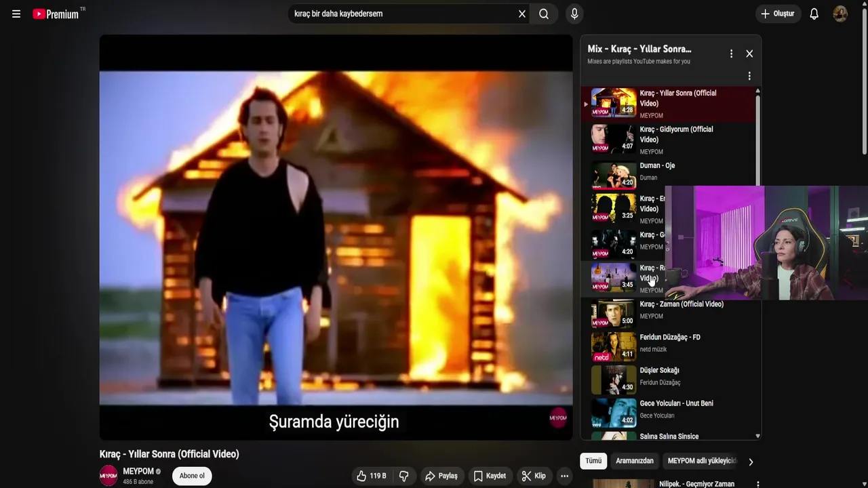Select current Kıraç - Yıllar Sonra playlist item
Image resolution: width=868 pixels, height=488 pixels.
(668, 104)
